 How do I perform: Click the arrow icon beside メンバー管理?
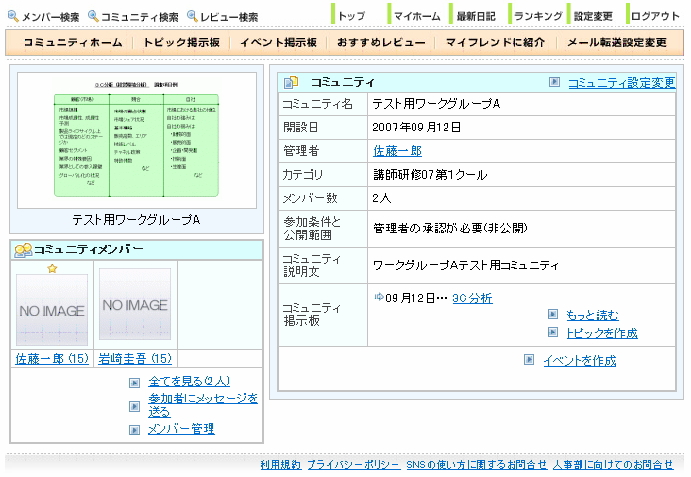pyautogui.click(x=135, y=429)
